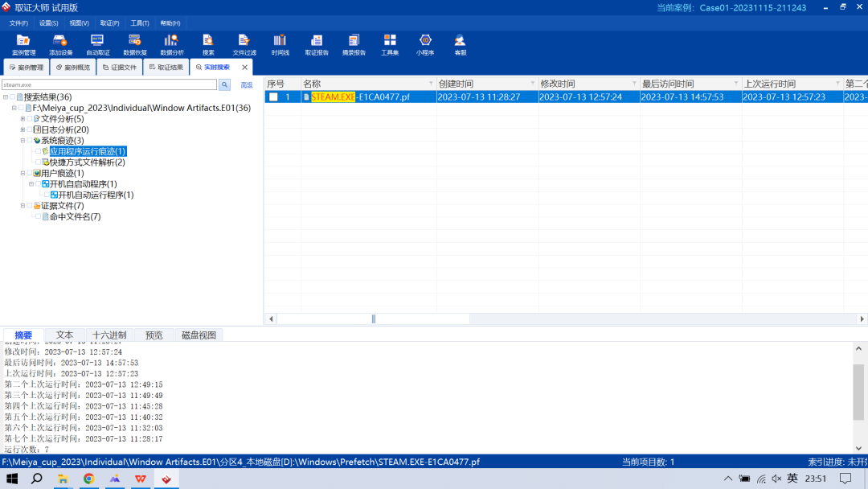
Task: Tick row 1 checkbox in results table
Action: (273, 97)
